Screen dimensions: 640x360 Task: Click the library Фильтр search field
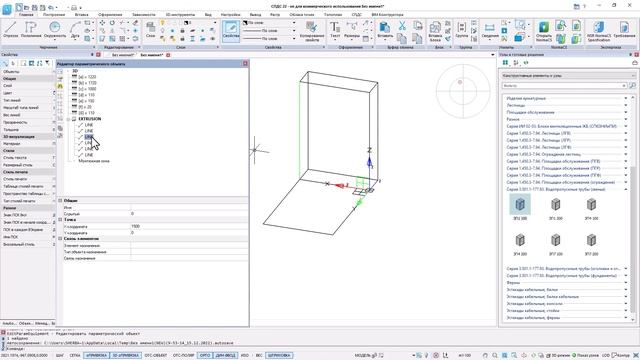click(564, 86)
